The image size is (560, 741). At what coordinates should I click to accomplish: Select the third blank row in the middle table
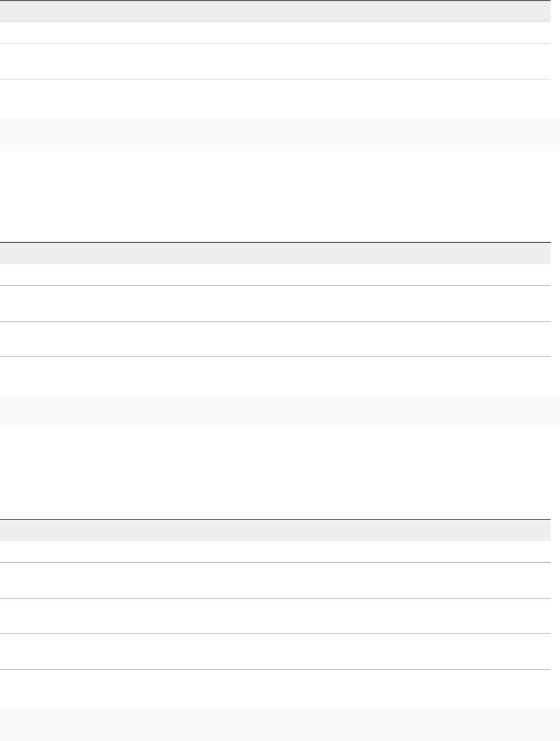click(275, 339)
